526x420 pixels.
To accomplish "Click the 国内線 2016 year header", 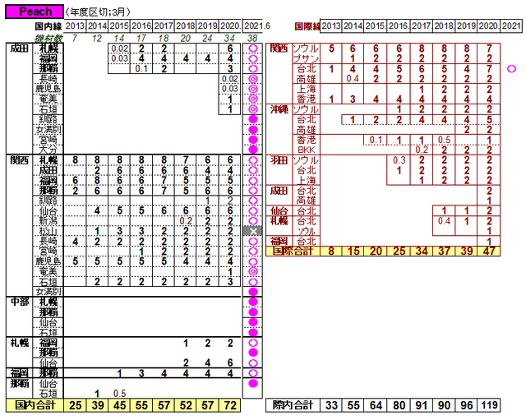I will point(141,25).
